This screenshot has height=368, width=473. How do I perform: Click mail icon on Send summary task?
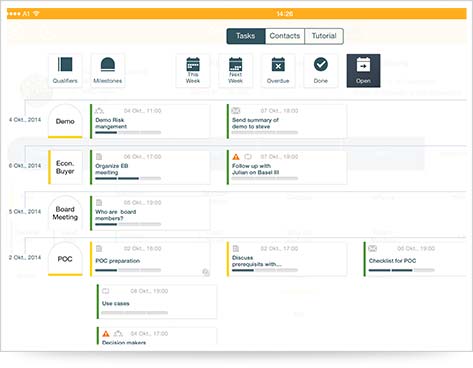(x=236, y=111)
